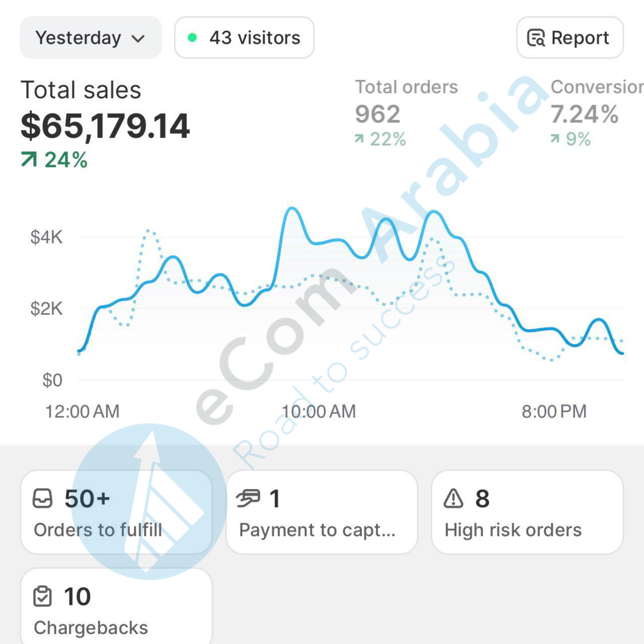This screenshot has width=644, height=644.
Task: Click the Chargebacks clipboard icon
Action: coord(43,596)
